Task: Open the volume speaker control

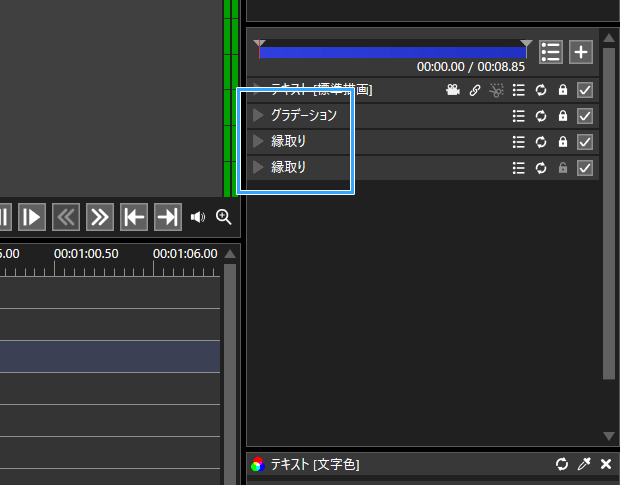Action: [x=197, y=217]
